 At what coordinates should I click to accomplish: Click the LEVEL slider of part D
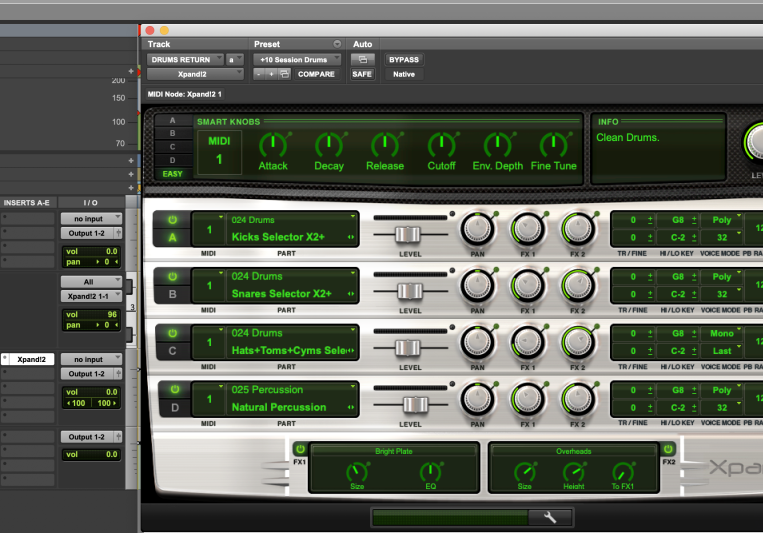pos(416,404)
